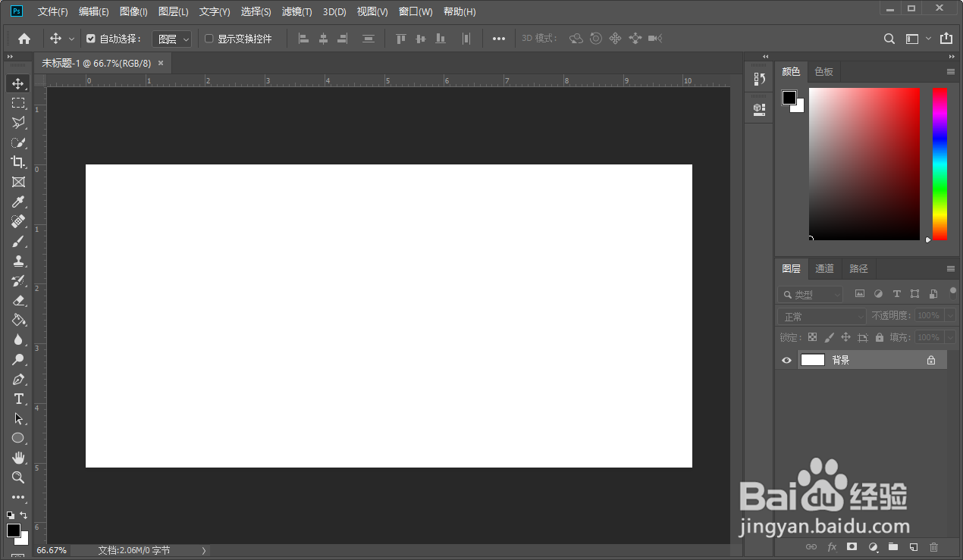Select the Clone Stamp tool
Viewport: 963px width, 560px height.
coord(18,261)
